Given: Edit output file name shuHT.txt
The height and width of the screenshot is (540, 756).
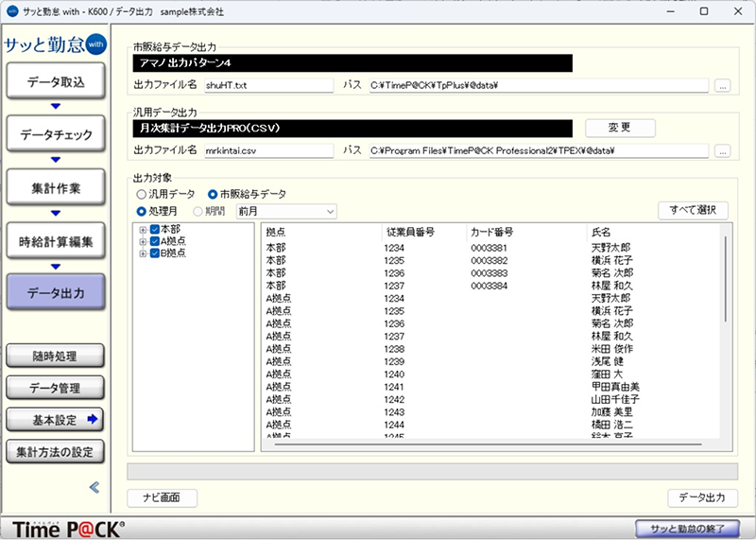Looking at the screenshot, I should pyautogui.click(x=269, y=85).
